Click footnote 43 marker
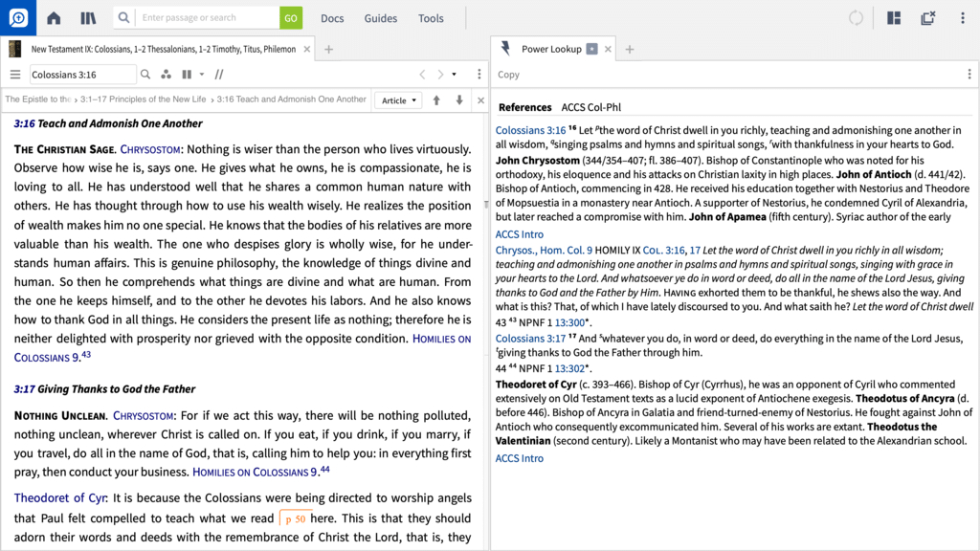 (86, 354)
